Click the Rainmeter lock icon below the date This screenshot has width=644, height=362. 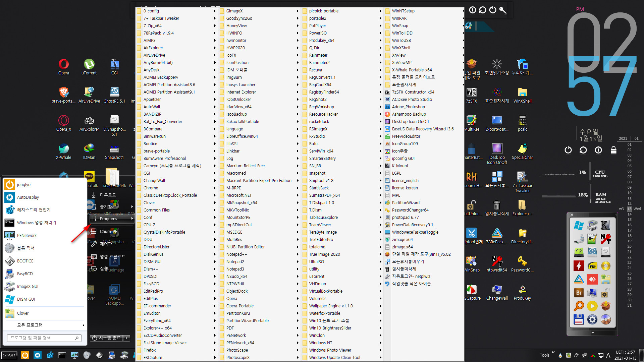(613, 150)
